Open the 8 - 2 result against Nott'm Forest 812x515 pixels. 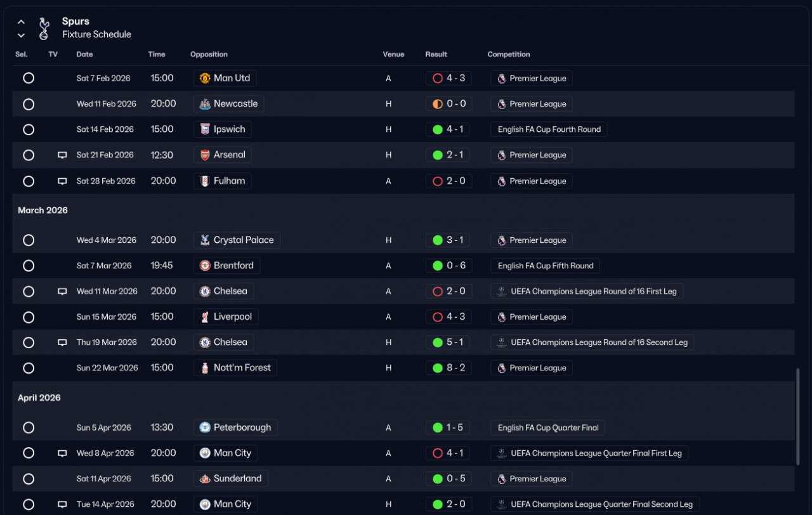click(449, 368)
